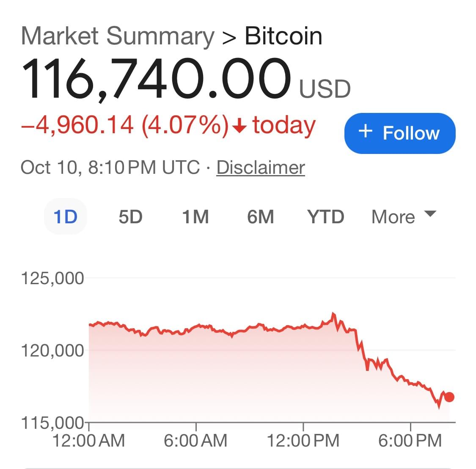Click the 125,000 y-axis label
This screenshot has width=476, height=469.
pyautogui.click(x=52, y=279)
